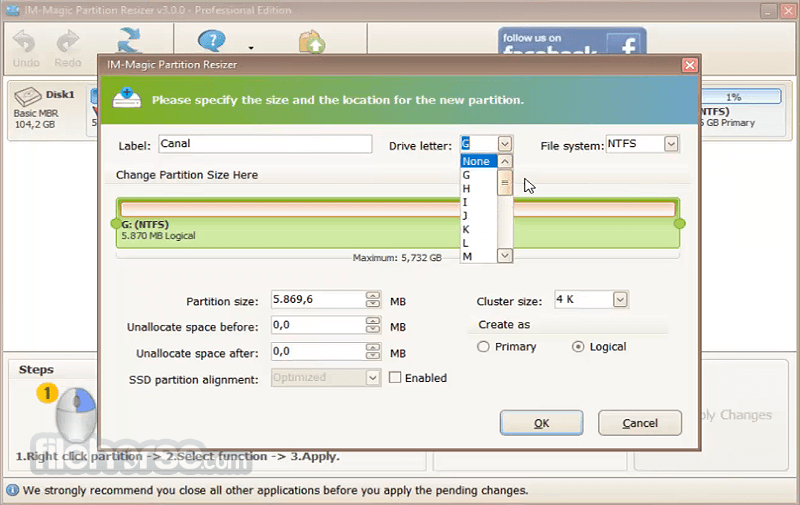This screenshot has height=505, width=800.
Task: Increase Partition size with spinner up arrow
Action: (x=373, y=295)
